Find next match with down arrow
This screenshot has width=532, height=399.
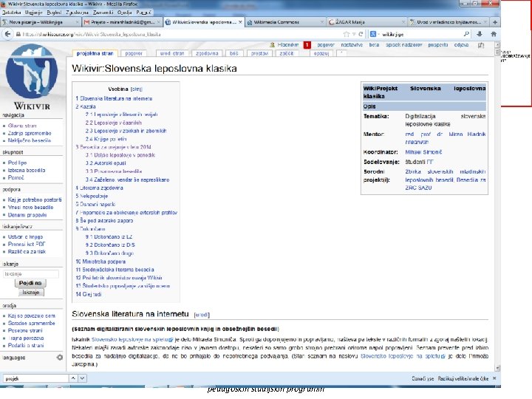click(82, 378)
